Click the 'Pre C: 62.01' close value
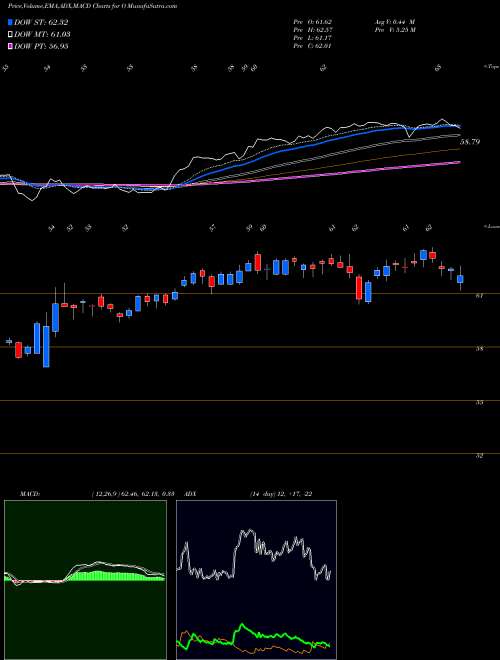 pos(313,46)
